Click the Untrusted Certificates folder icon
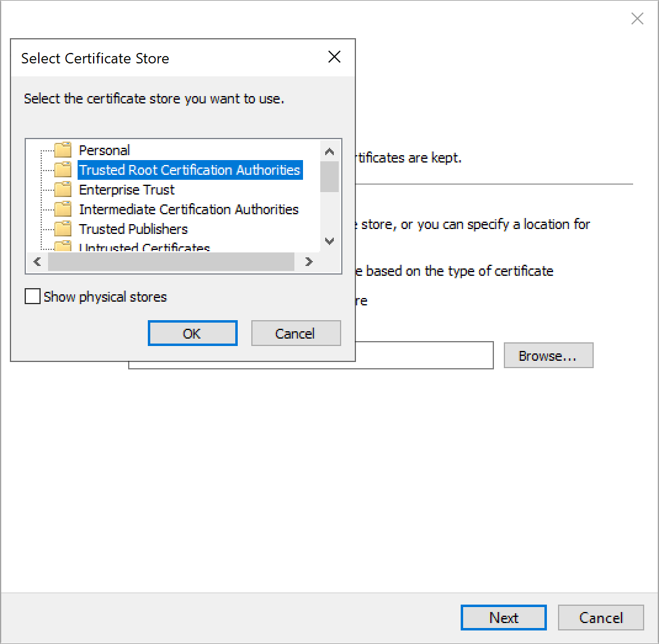Viewport: 659px width, 644px height. coord(64,246)
